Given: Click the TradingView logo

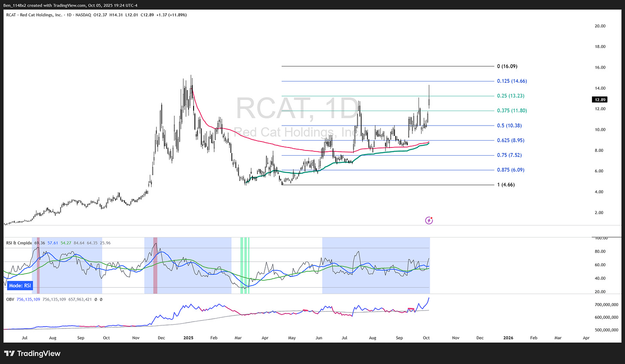Looking at the screenshot, I should point(32,354).
